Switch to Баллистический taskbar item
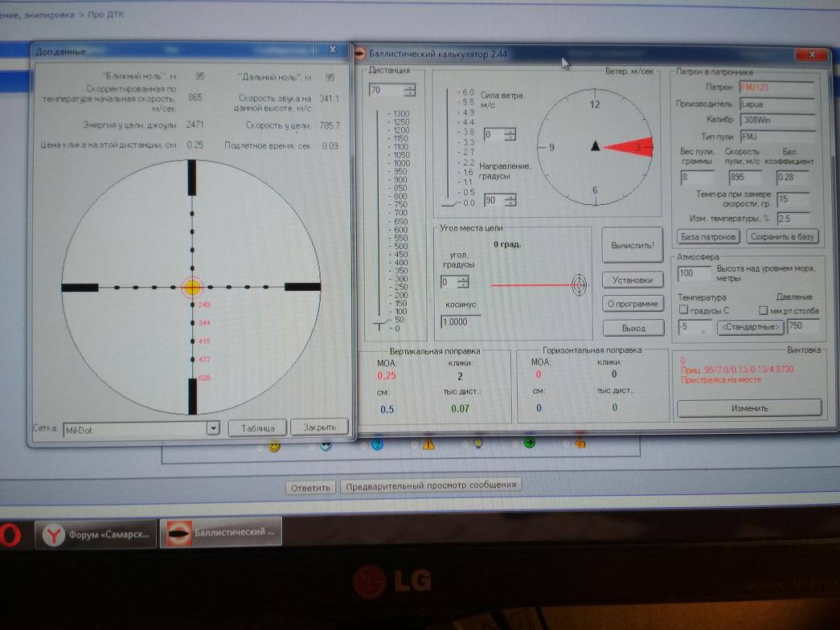This screenshot has height=630, width=840. point(221,533)
